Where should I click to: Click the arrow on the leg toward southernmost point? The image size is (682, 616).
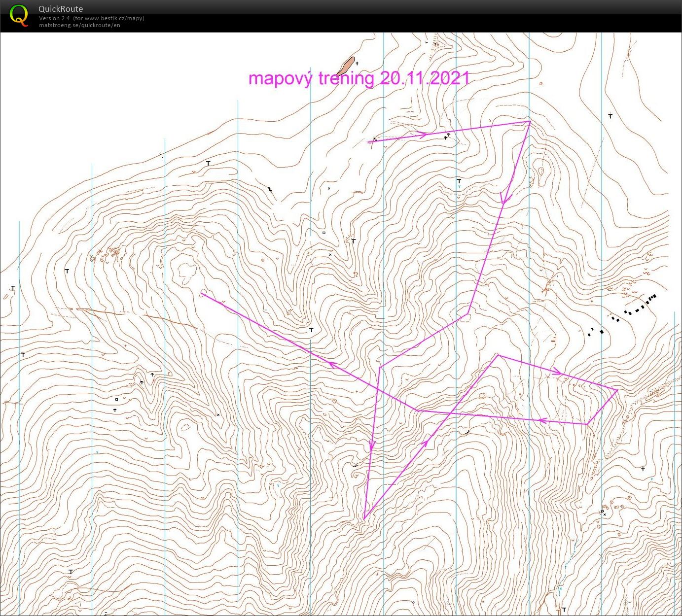(372, 445)
